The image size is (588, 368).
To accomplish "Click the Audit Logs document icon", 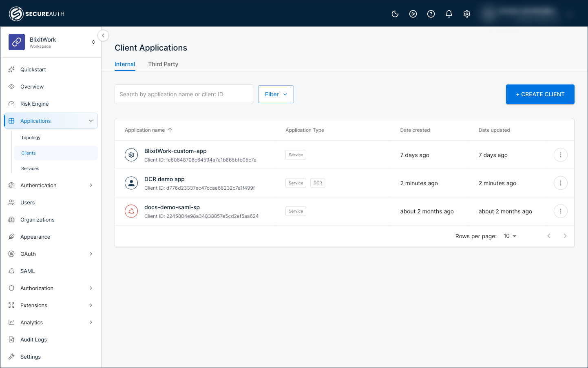I will point(11,339).
